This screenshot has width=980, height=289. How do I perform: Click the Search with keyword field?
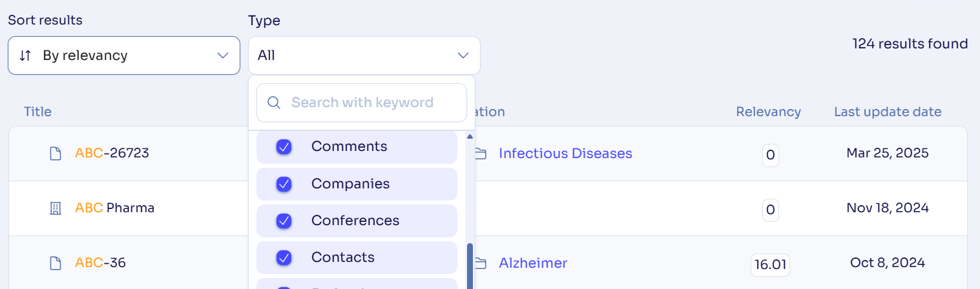coord(362,103)
